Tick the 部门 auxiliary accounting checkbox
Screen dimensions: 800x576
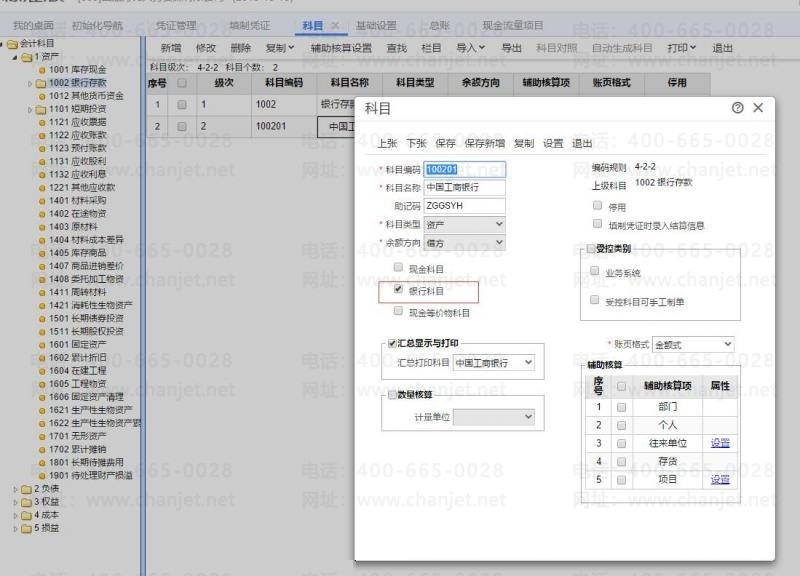coord(621,407)
